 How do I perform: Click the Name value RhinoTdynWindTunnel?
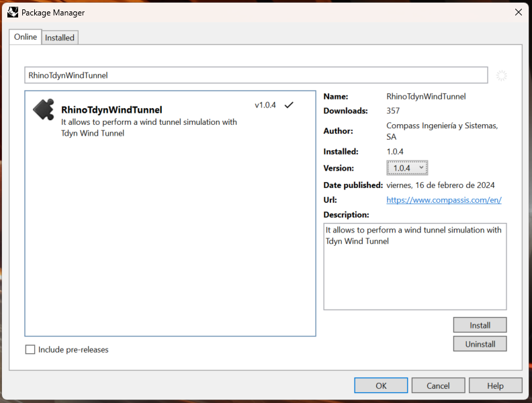click(x=426, y=96)
